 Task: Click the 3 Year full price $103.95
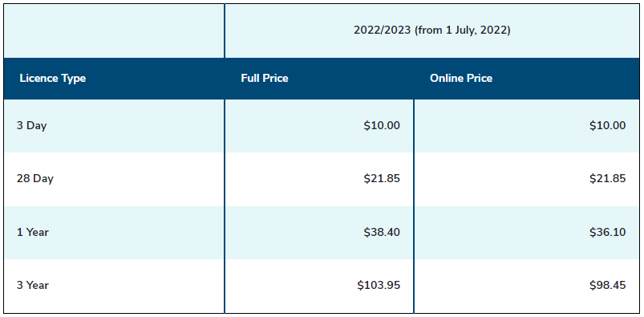coord(379,285)
